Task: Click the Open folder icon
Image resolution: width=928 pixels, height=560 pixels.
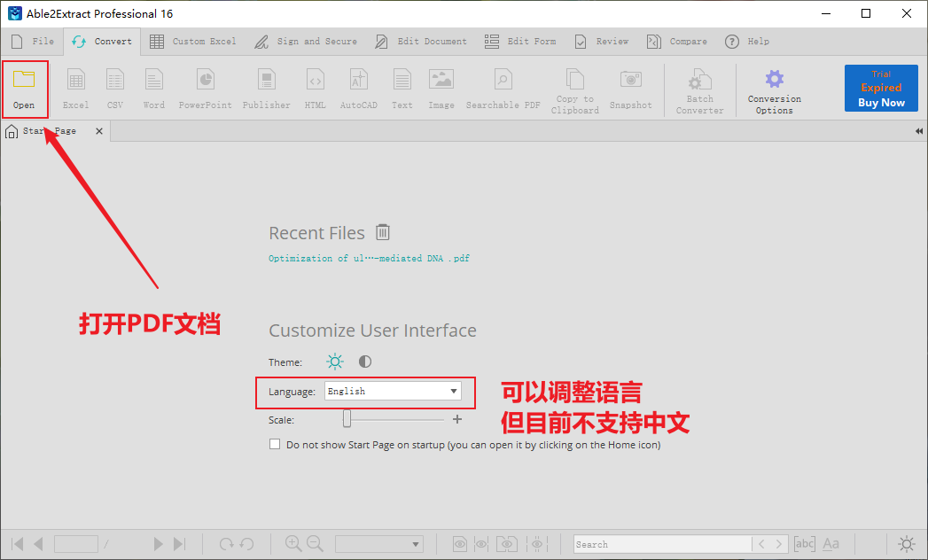Action: point(24,80)
